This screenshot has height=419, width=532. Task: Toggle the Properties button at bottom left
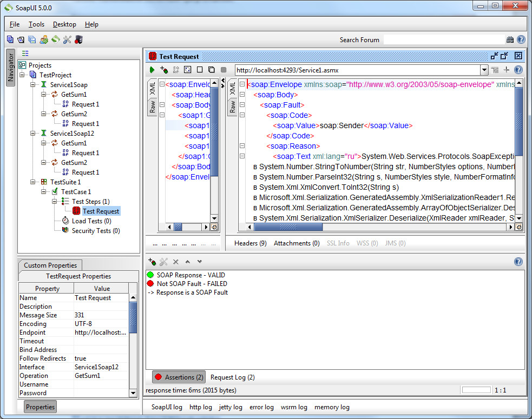pos(41,407)
